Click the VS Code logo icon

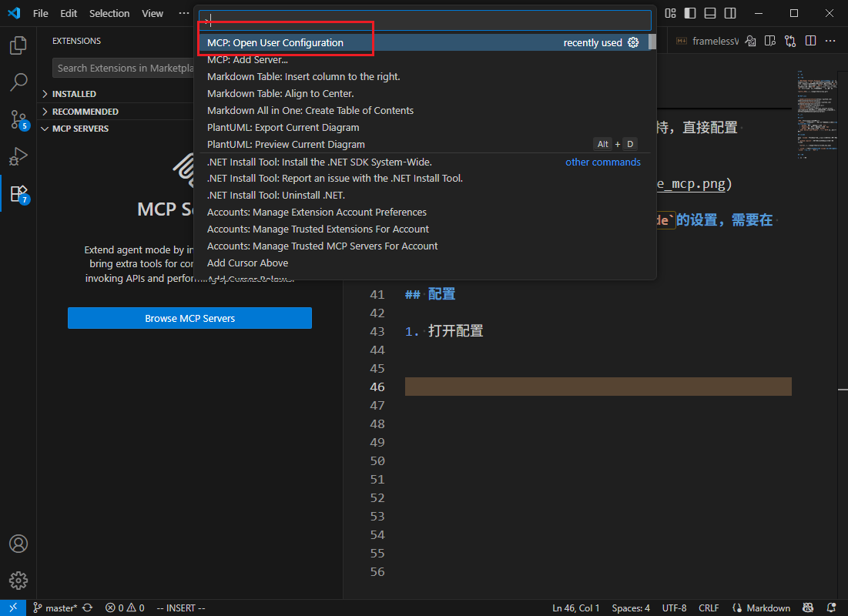pyautogui.click(x=14, y=13)
